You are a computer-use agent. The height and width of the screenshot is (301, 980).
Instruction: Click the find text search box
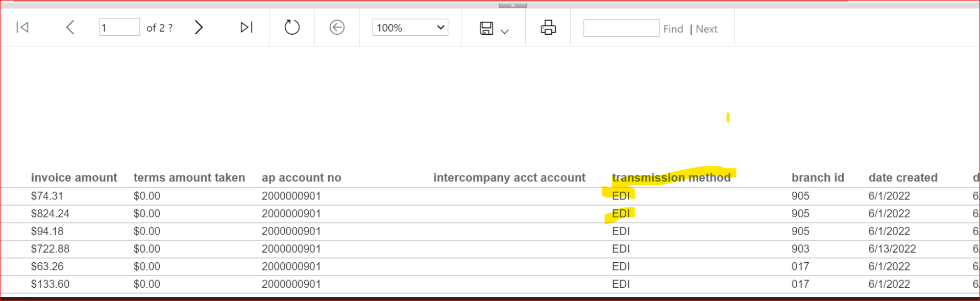click(x=621, y=29)
